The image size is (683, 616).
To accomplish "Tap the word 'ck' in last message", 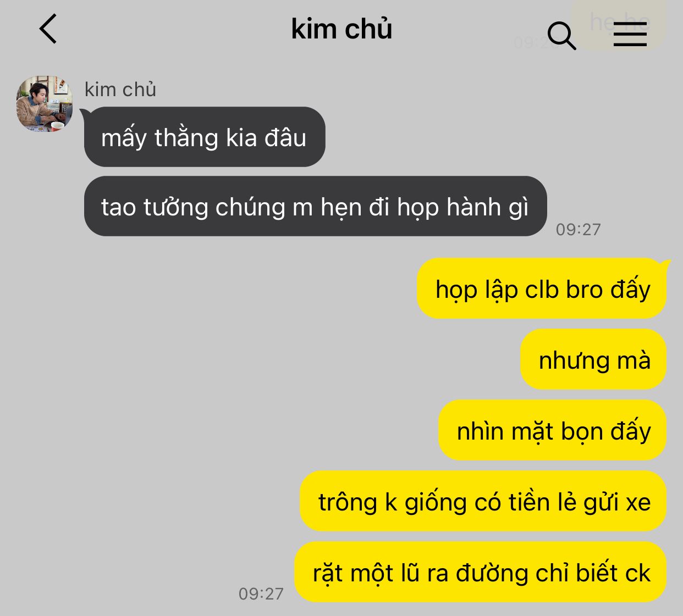I will coord(638,573).
